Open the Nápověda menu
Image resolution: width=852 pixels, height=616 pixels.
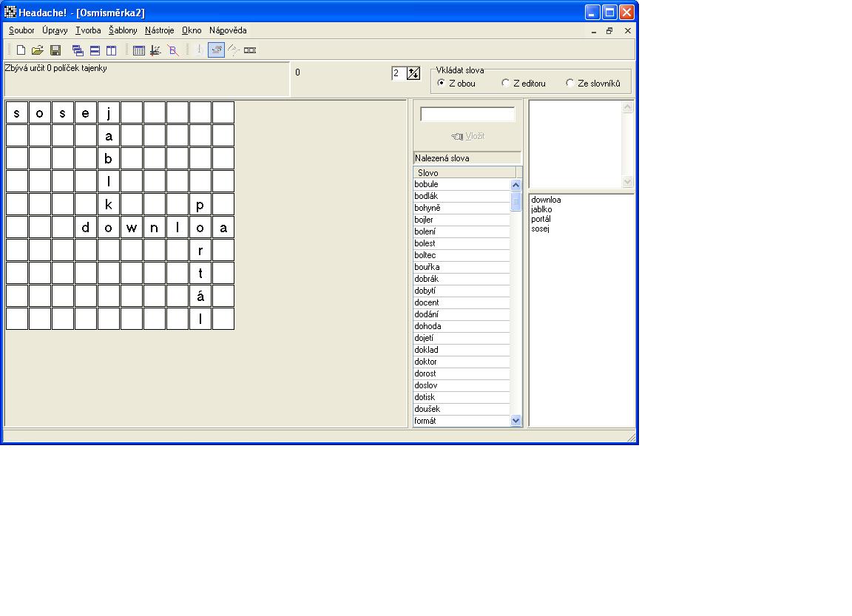point(228,30)
